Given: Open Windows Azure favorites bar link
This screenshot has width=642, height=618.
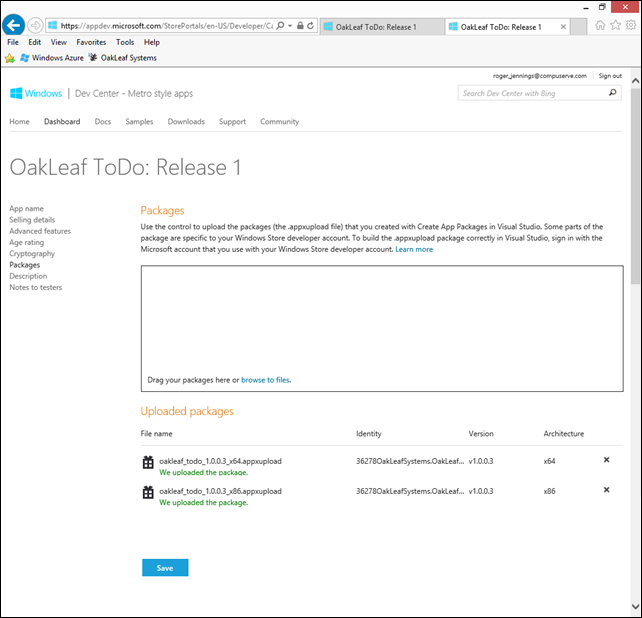Looking at the screenshot, I should click(x=52, y=58).
